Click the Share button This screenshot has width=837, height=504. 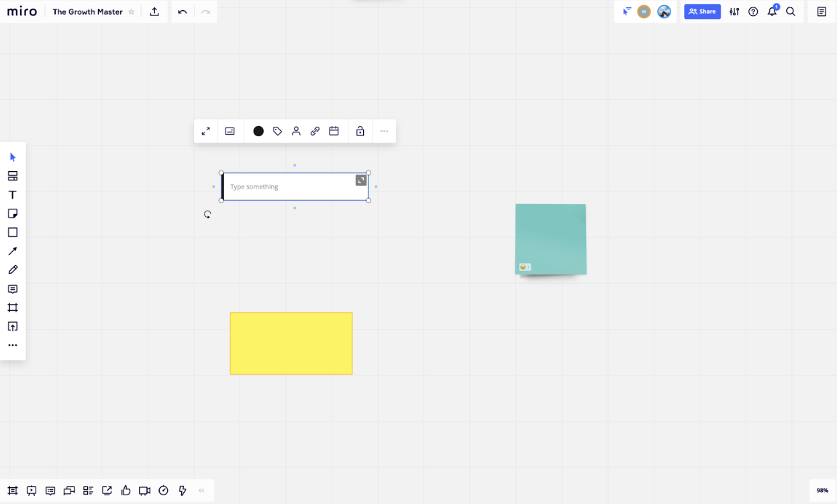(x=702, y=11)
